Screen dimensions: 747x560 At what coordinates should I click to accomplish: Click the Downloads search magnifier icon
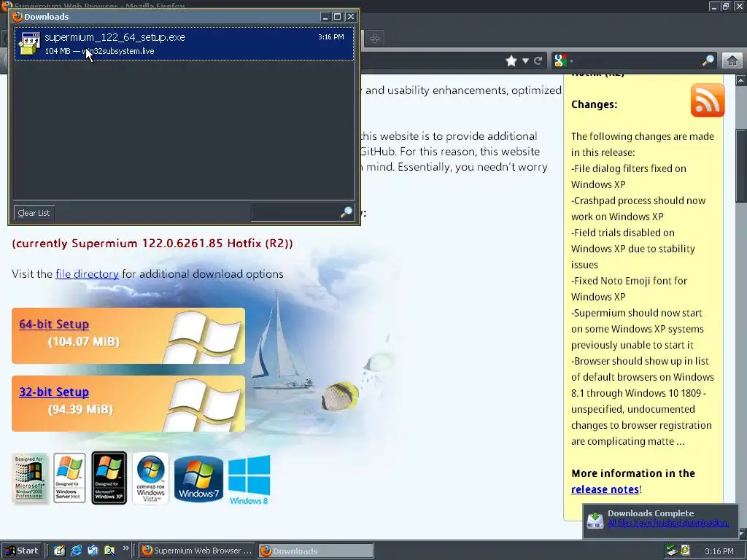(x=347, y=212)
